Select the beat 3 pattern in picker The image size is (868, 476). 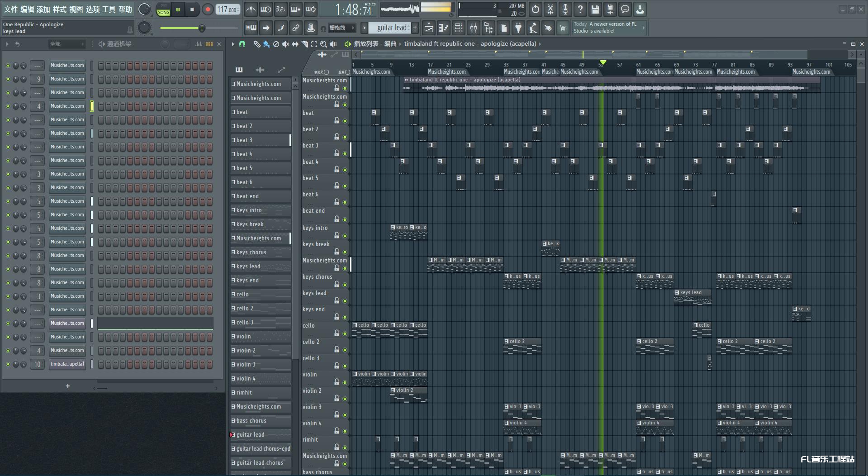point(261,140)
